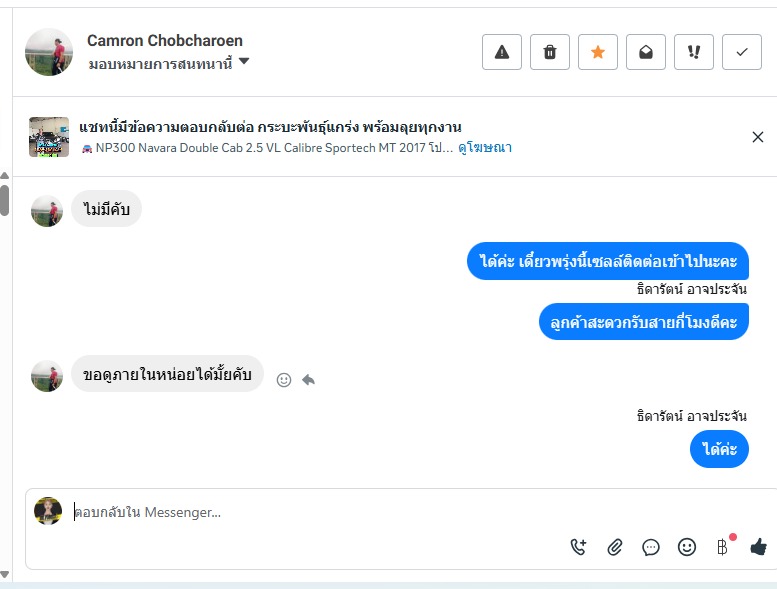
Task: Mark conversation done with checkmark
Action: pos(742,52)
